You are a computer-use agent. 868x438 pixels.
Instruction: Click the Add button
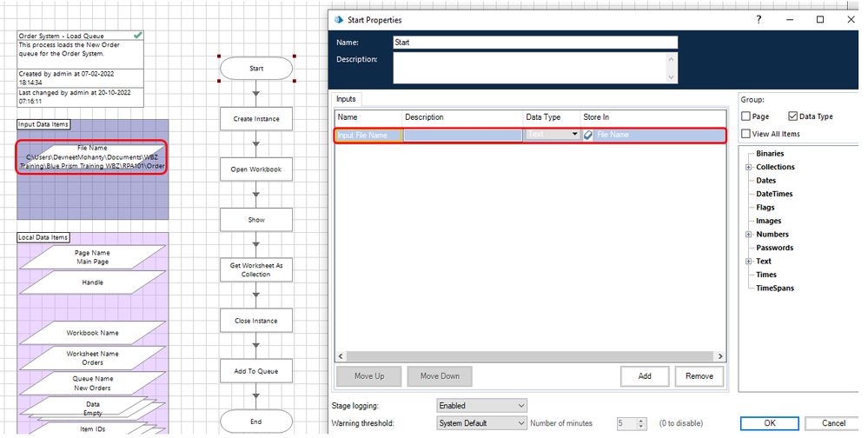(x=645, y=376)
